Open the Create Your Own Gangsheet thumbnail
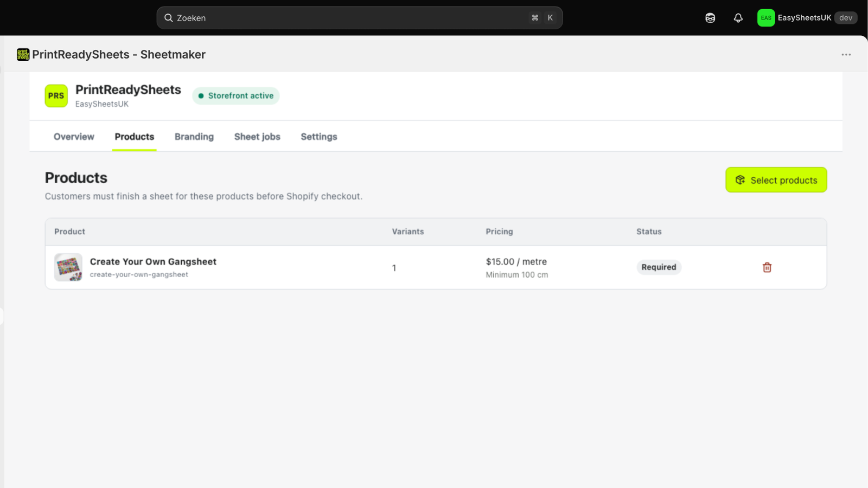868x488 pixels. [x=68, y=267]
